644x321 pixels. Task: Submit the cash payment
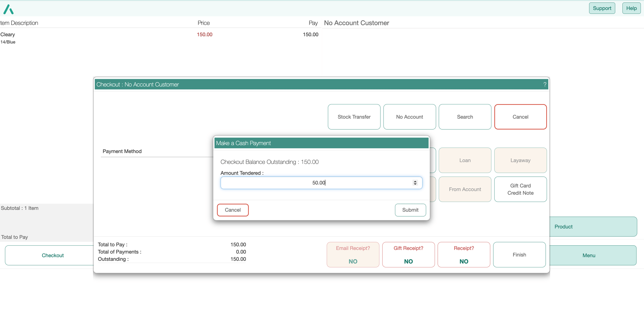pyautogui.click(x=410, y=210)
